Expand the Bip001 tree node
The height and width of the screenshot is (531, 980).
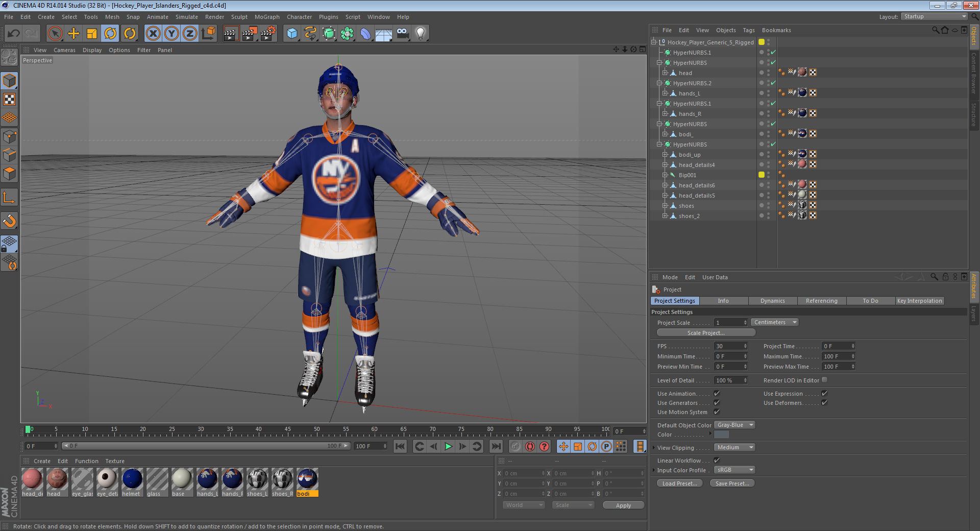[x=665, y=175]
